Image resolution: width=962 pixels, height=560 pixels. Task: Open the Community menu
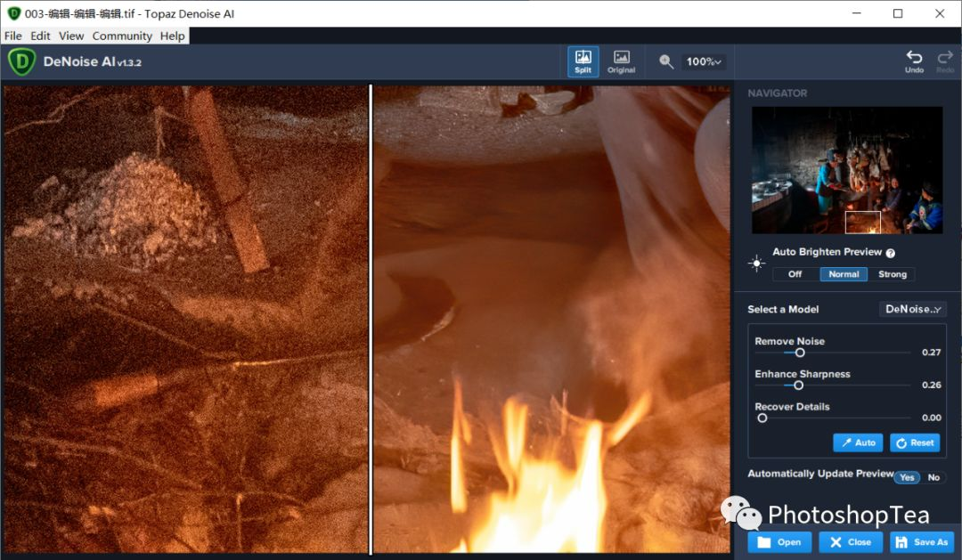pos(122,36)
